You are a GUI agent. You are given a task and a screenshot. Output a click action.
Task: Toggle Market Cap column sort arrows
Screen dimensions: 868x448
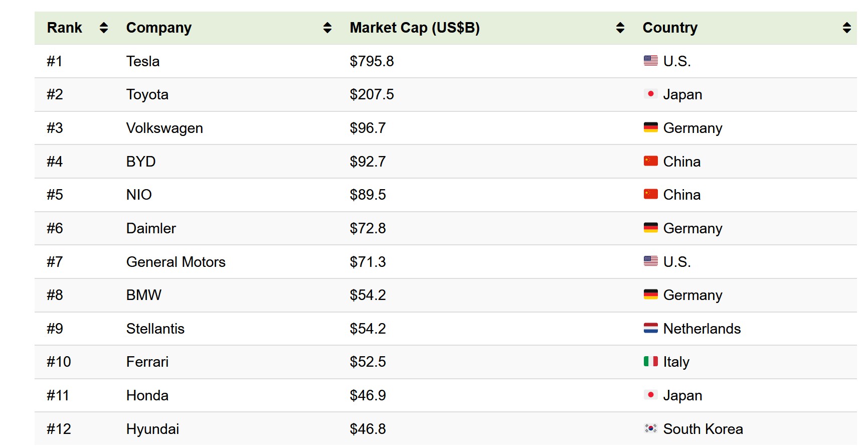620,28
